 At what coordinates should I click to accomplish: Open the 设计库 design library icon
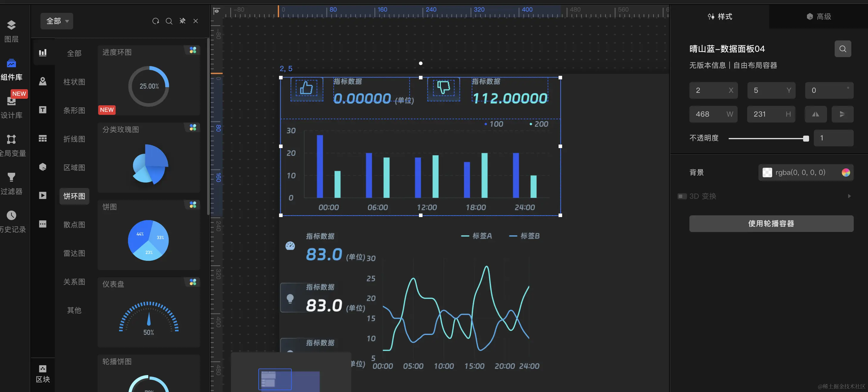pyautogui.click(x=11, y=101)
